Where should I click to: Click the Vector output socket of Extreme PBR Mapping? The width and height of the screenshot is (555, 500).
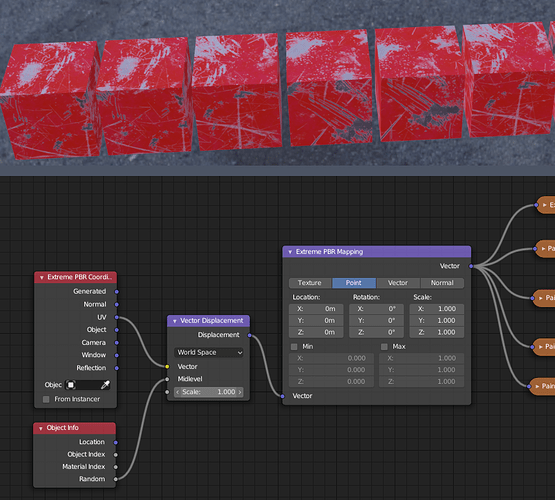point(471,266)
